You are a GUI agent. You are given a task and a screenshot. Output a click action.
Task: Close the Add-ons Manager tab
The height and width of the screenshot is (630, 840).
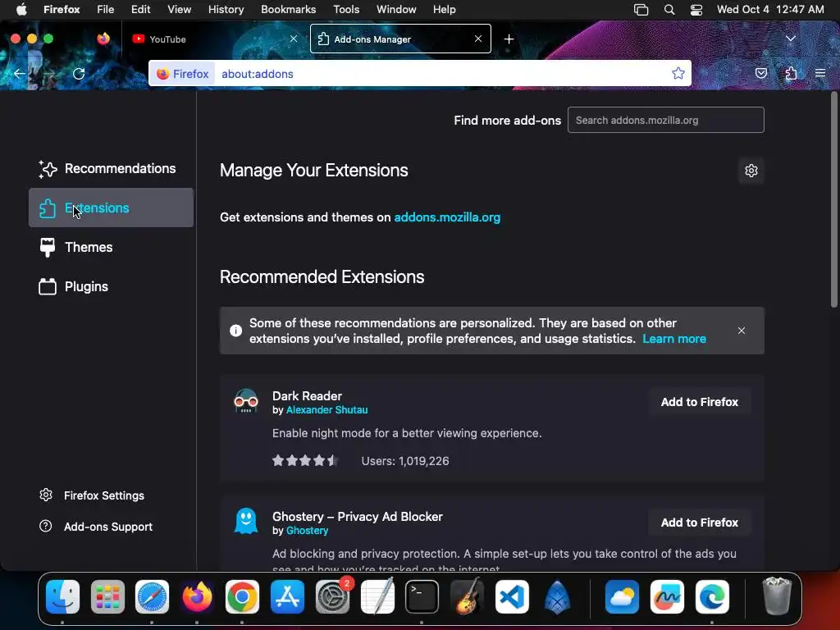coord(478,39)
